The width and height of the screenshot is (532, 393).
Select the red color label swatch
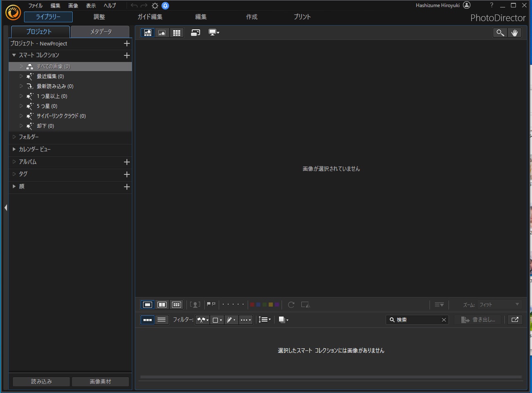[252, 305]
